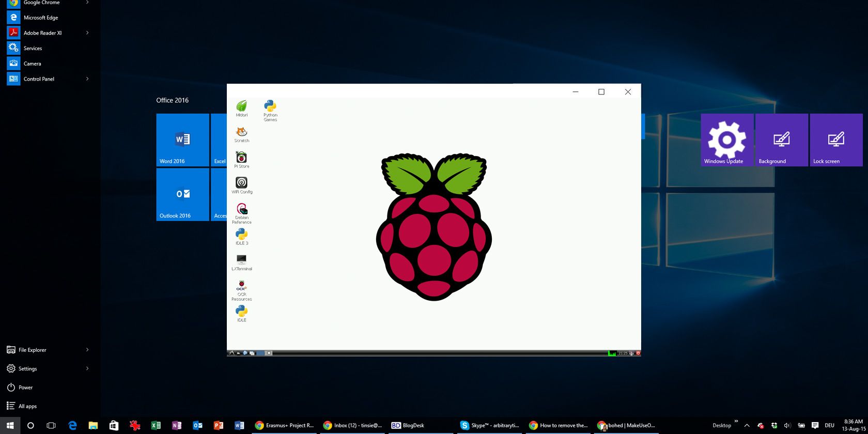Open Excel from the taskbar

[x=156, y=426]
